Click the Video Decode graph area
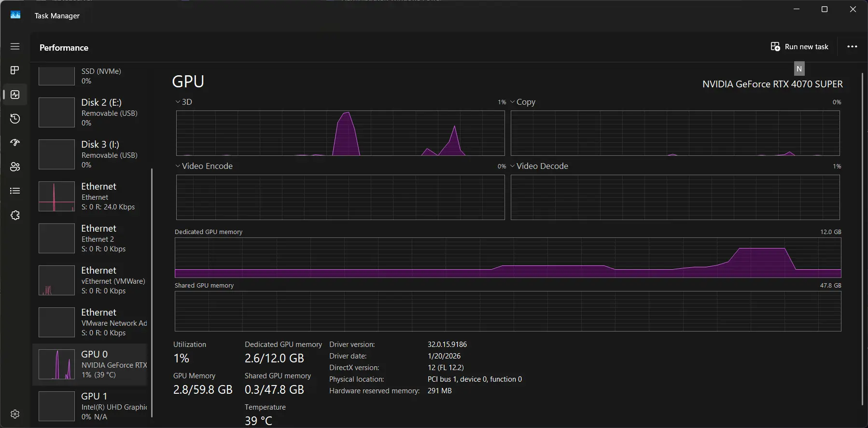 click(675, 197)
